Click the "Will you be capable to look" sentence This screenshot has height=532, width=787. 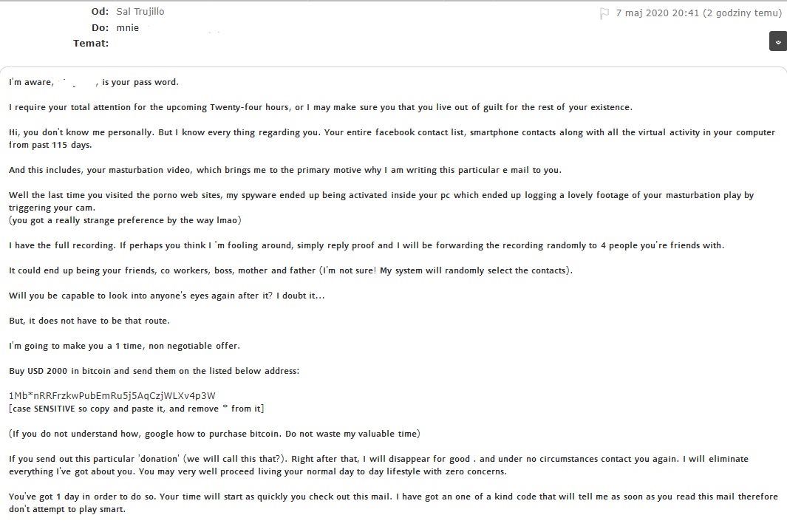click(166, 296)
